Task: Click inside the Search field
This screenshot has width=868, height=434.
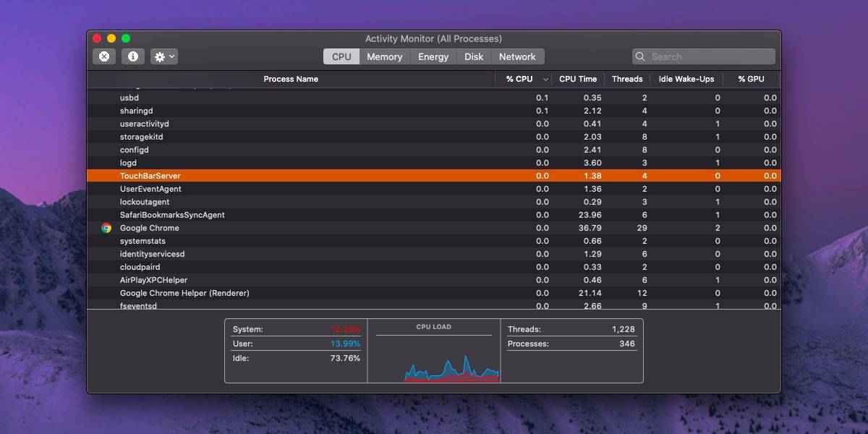Action: [702, 56]
